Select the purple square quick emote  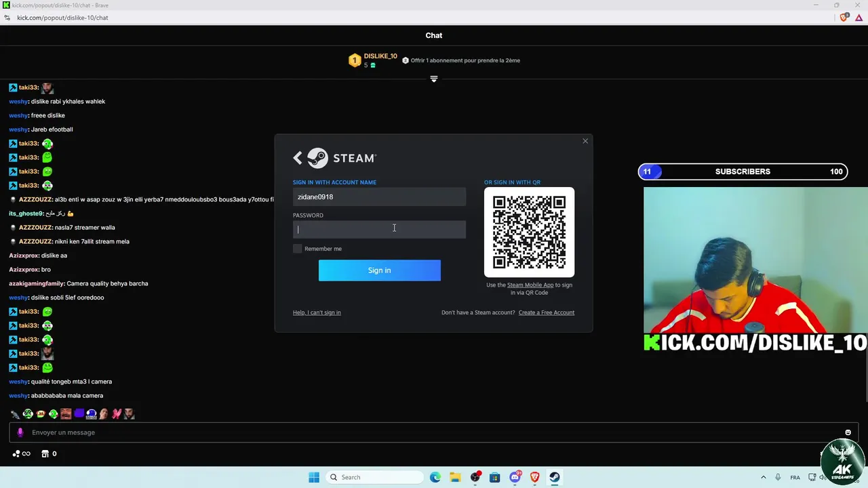tap(79, 413)
